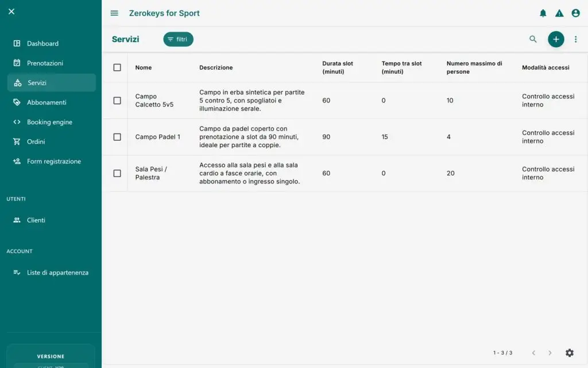This screenshot has height=368, width=588.
Task: Click the Dashboard sidebar icon
Action: click(17, 43)
